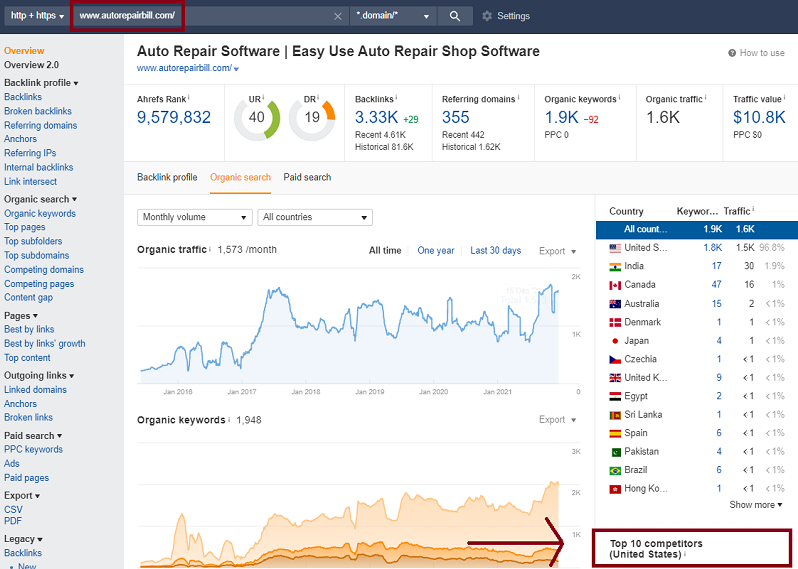This screenshot has height=569, width=798.
Task: Open Export menu for Organic keywords chart
Action: [557, 420]
